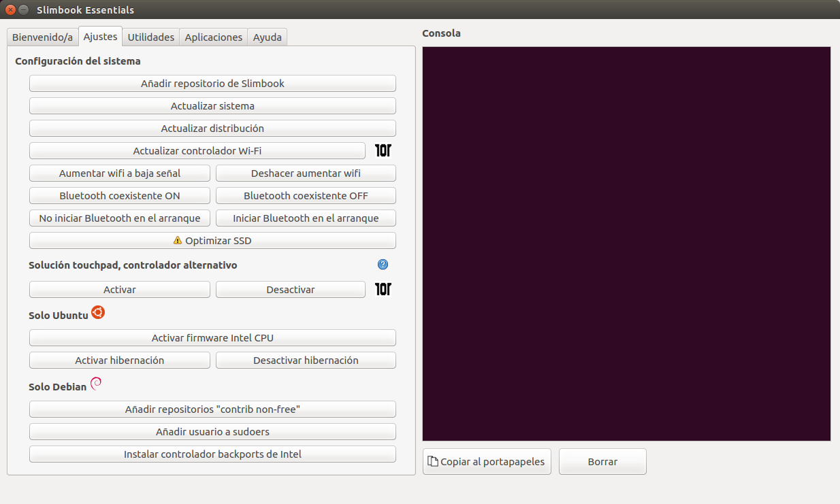Switch to the Utilidades tab

coord(151,37)
